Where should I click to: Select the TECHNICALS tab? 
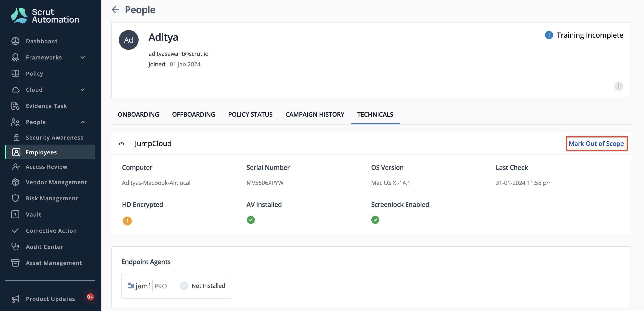pos(375,115)
